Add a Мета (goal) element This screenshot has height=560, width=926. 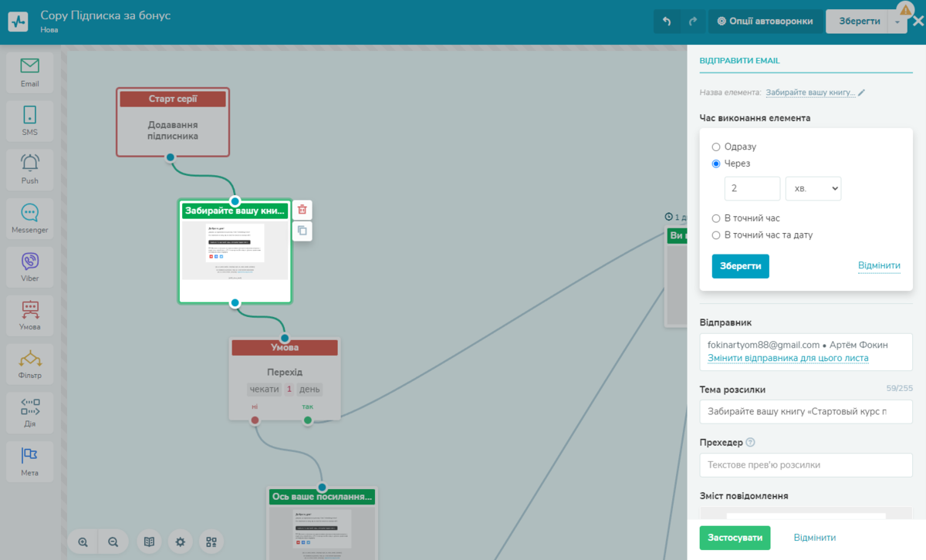point(30,461)
